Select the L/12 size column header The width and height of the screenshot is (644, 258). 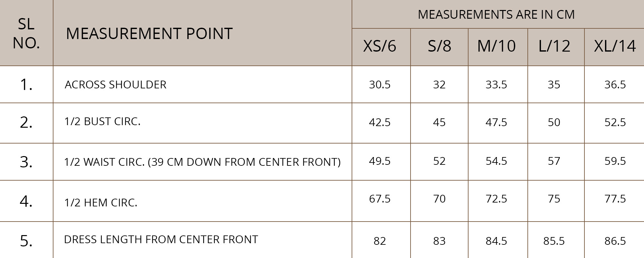pyautogui.click(x=554, y=46)
